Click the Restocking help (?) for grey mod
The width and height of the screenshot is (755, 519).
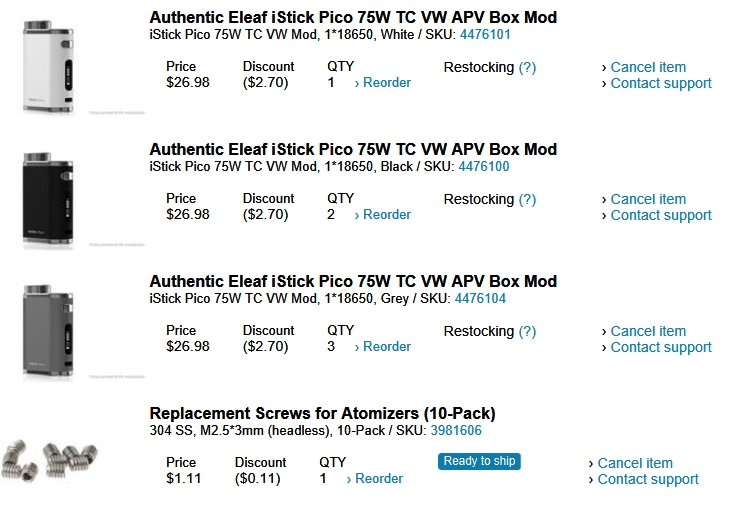pos(527,331)
